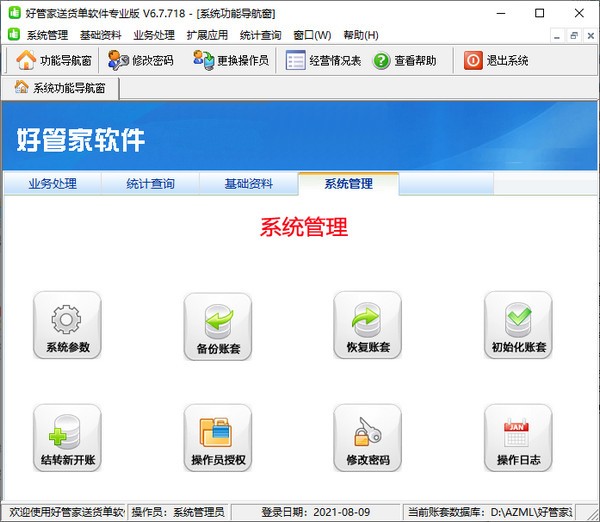Image resolution: width=600 pixels, height=522 pixels.
Task: Select the 系统管理 navigation tab
Action: click(349, 184)
